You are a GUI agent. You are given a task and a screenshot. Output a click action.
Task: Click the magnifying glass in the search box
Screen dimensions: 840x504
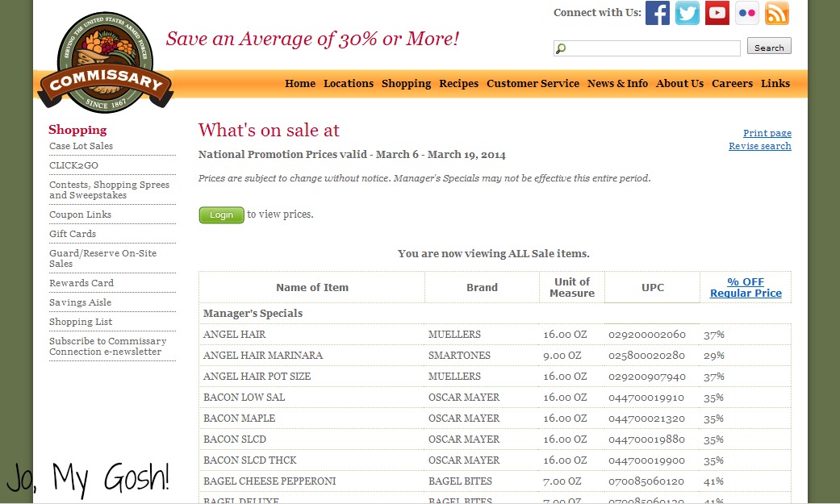[560, 48]
